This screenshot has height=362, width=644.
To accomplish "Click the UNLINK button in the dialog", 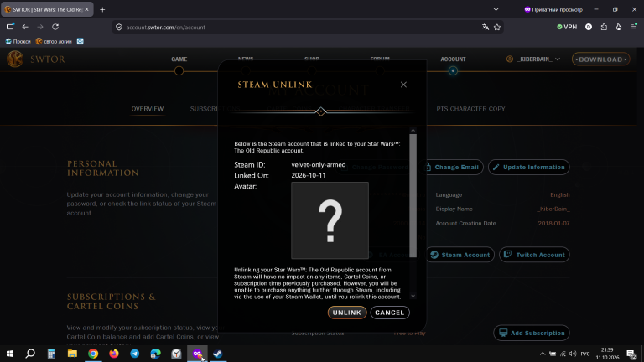I will tap(347, 313).
